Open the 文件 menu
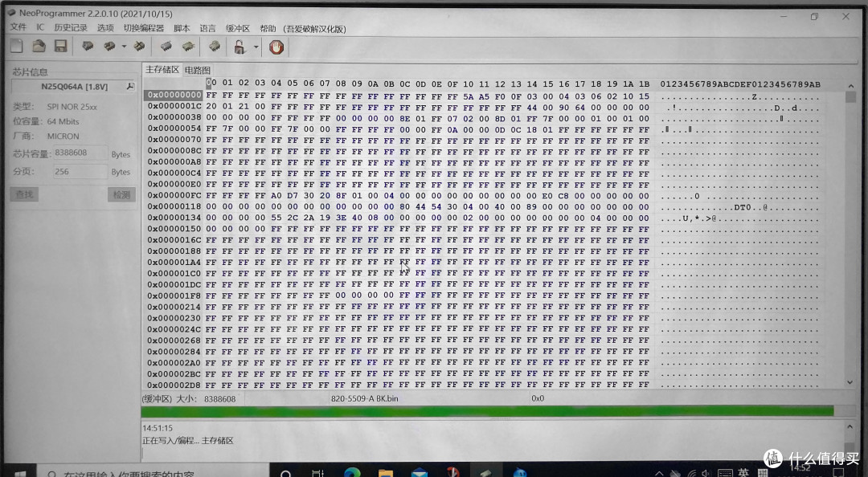The image size is (868, 477). [x=18, y=27]
